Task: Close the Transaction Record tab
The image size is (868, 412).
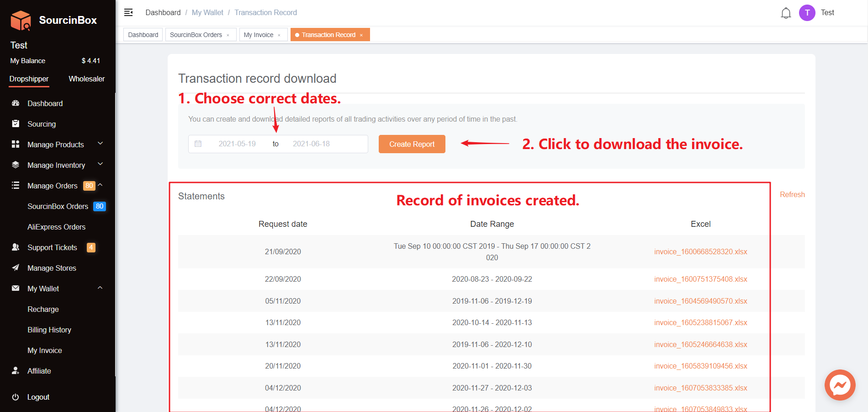Action: click(x=361, y=35)
